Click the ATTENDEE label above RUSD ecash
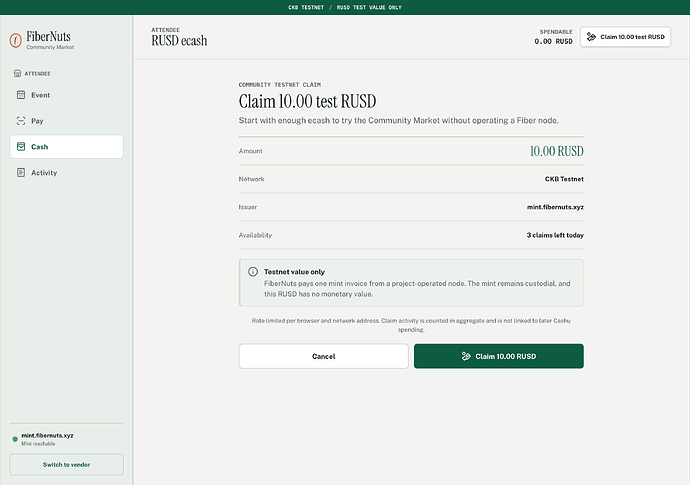690x485 pixels. coord(165,30)
